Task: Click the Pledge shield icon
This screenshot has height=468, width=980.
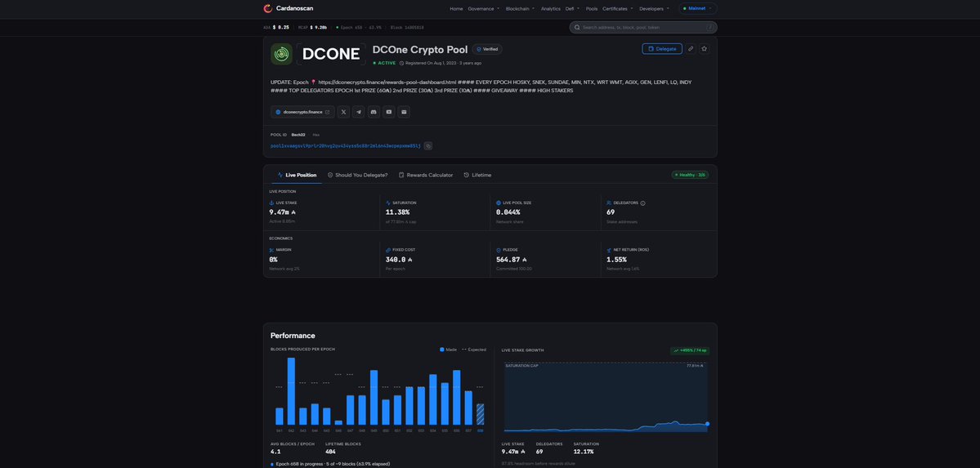Action: pos(498,250)
